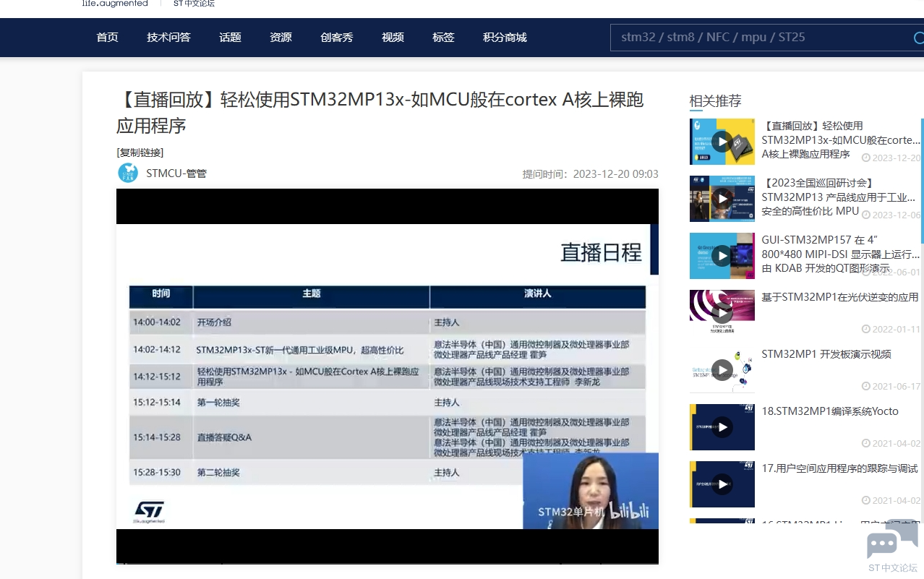Open the 资源 nav item
The image size is (924, 579).
click(x=281, y=38)
